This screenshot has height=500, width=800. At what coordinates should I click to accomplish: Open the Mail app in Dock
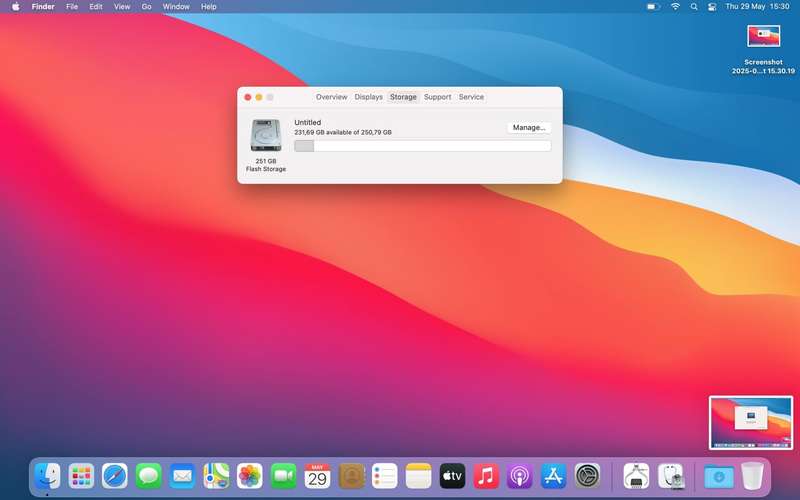[182, 476]
